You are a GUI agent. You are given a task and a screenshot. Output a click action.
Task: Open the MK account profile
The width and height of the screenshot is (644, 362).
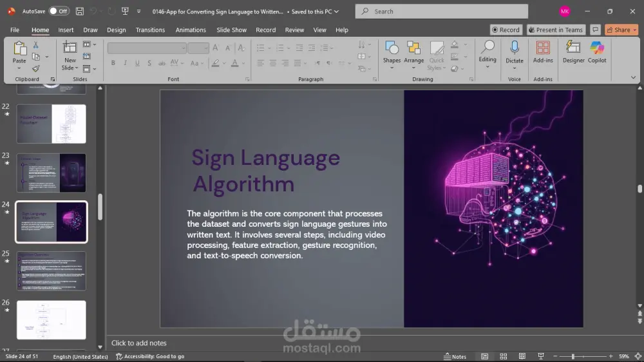[x=565, y=12]
